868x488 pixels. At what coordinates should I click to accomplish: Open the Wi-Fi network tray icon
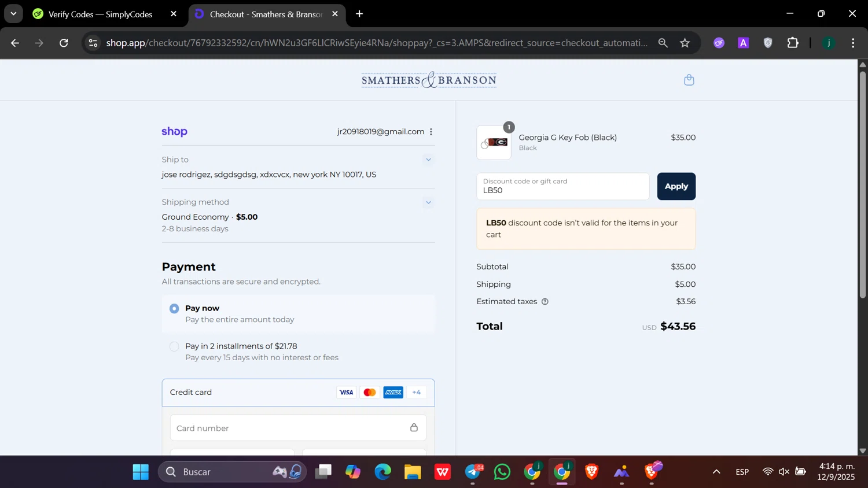pyautogui.click(x=767, y=472)
